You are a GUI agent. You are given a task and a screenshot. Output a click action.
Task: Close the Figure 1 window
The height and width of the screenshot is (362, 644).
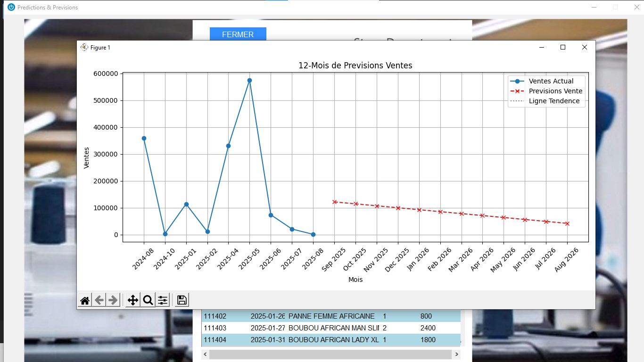(x=585, y=47)
